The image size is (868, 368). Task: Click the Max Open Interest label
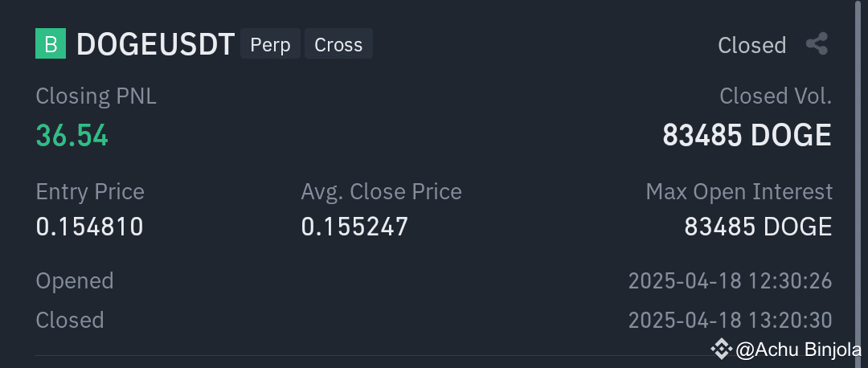(x=739, y=191)
